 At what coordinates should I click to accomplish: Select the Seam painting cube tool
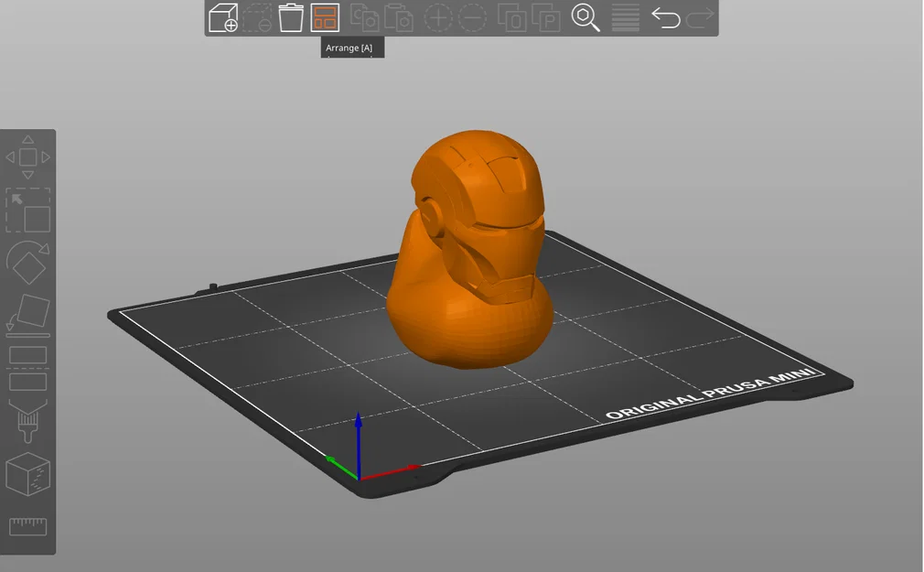27,474
